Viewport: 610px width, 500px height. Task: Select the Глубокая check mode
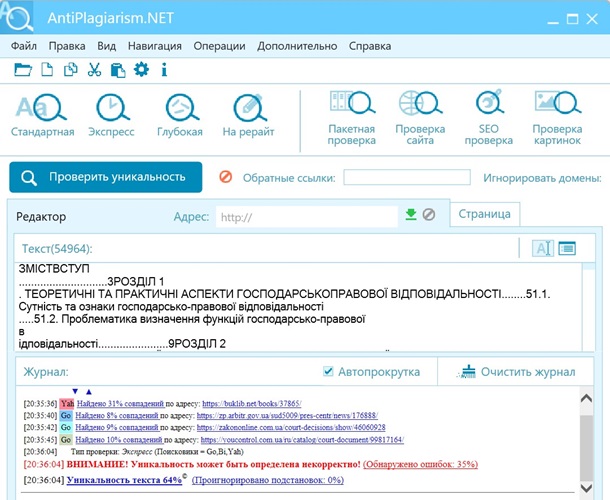point(180,115)
